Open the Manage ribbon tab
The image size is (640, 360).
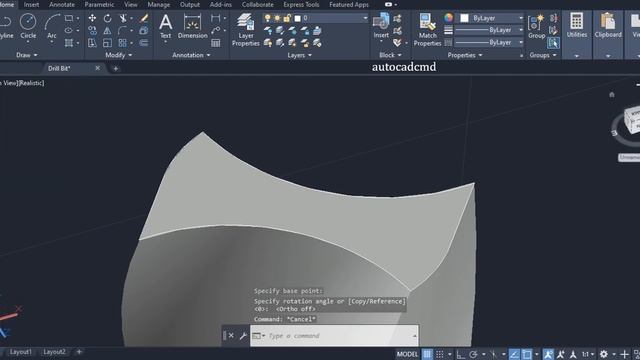(158, 5)
